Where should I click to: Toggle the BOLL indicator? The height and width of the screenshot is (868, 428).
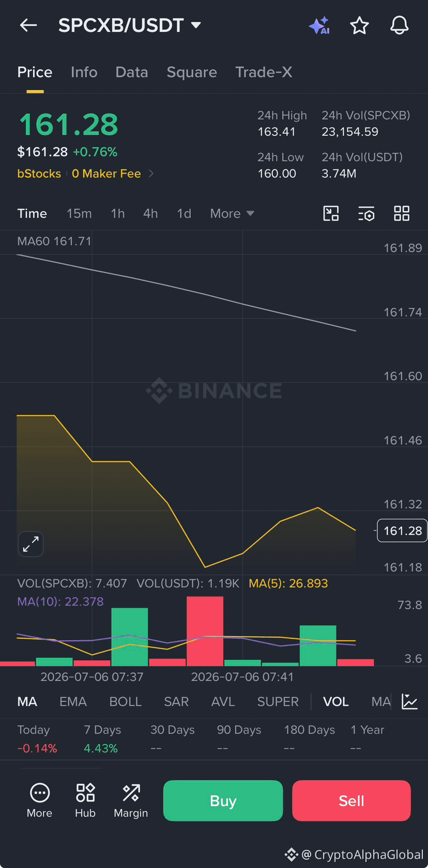tap(125, 702)
